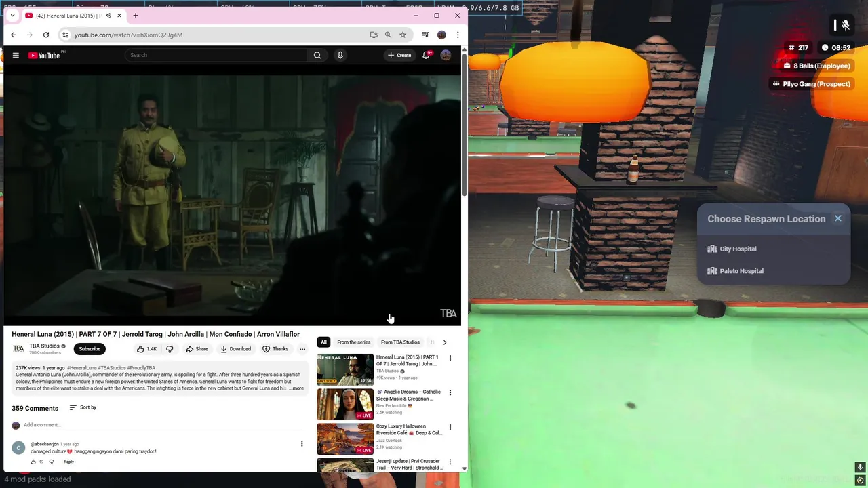The image size is (868, 488).
Task: Open TBA Studios channel link
Action: tap(44, 346)
